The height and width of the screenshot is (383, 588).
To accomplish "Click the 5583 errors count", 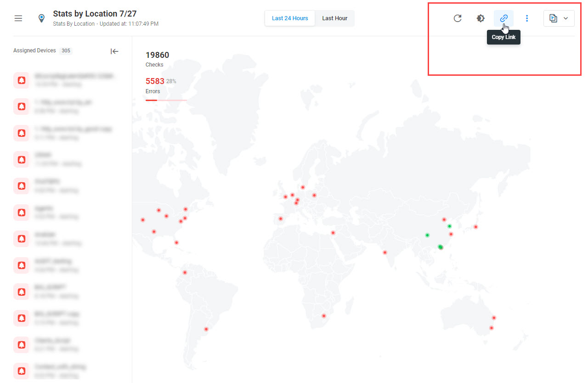I will pos(155,81).
